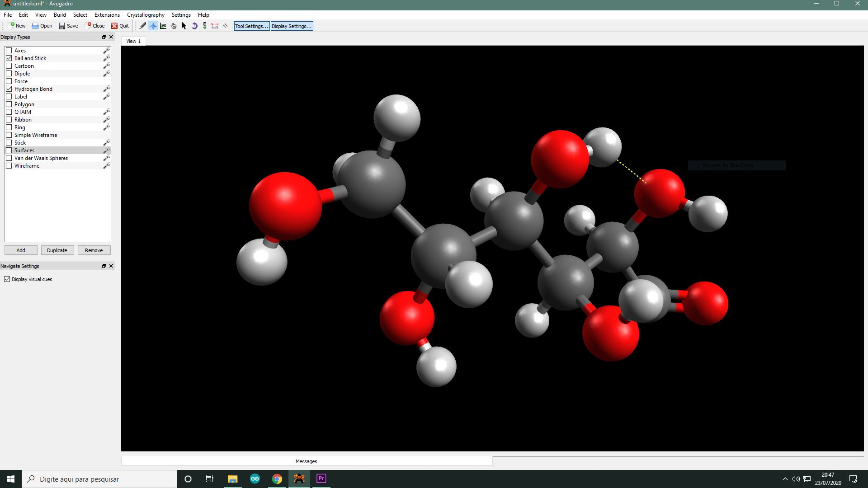The width and height of the screenshot is (868, 488).
Task: Select the Draw tool in the toolbar
Action: tap(142, 26)
